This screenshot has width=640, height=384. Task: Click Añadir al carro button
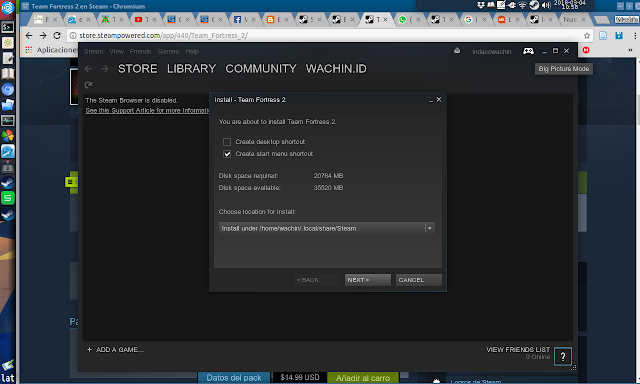click(362, 378)
